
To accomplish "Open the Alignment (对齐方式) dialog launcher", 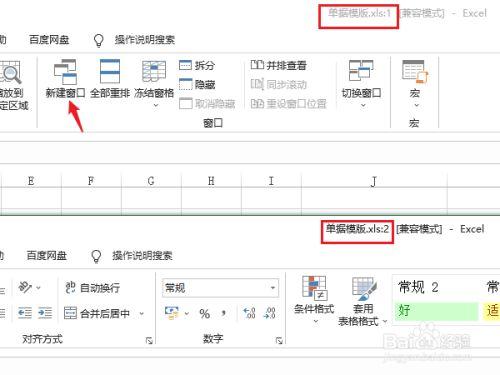I will pos(149,340).
